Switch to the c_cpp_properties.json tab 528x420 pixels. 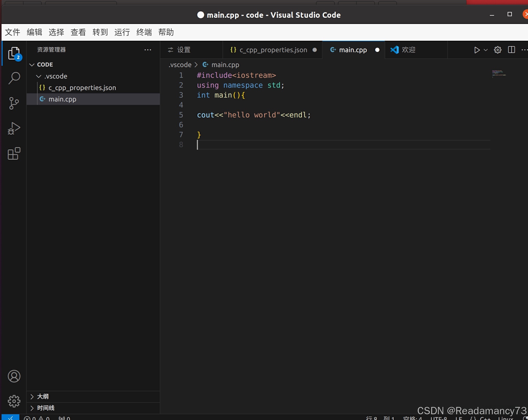click(273, 50)
